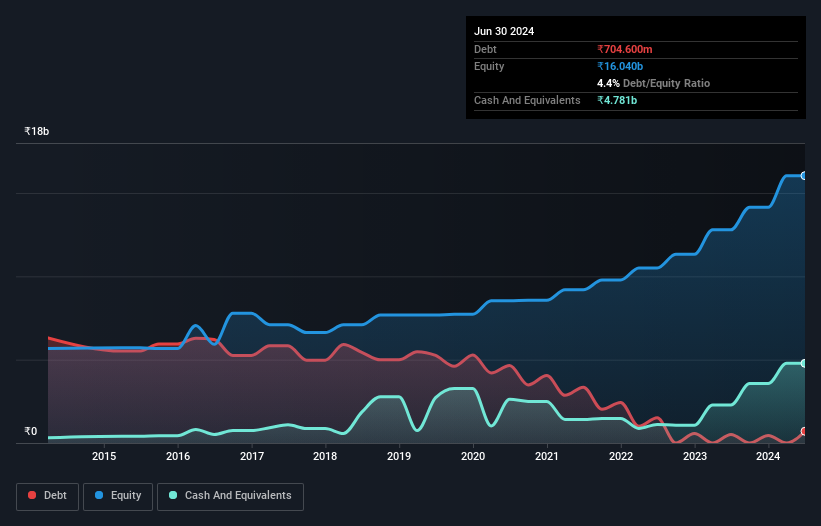The height and width of the screenshot is (526, 821).
Task: Click the 2018 x-axis label
Action: pos(325,456)
